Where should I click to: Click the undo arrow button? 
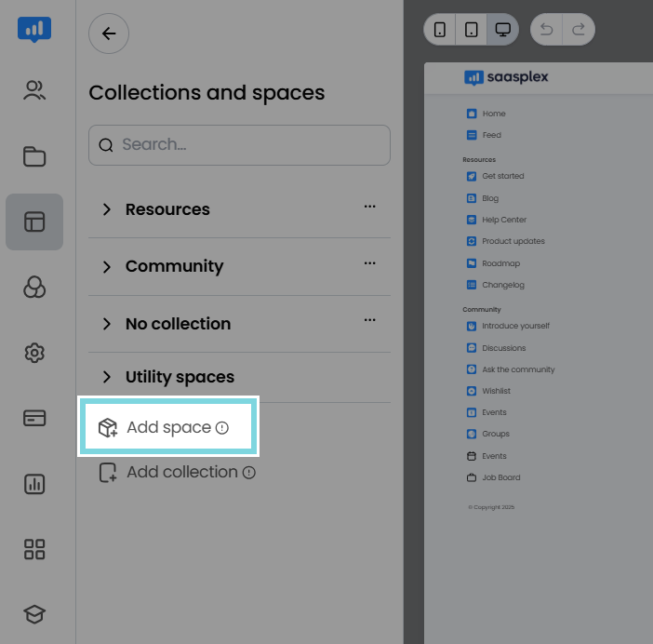(546, 30)
